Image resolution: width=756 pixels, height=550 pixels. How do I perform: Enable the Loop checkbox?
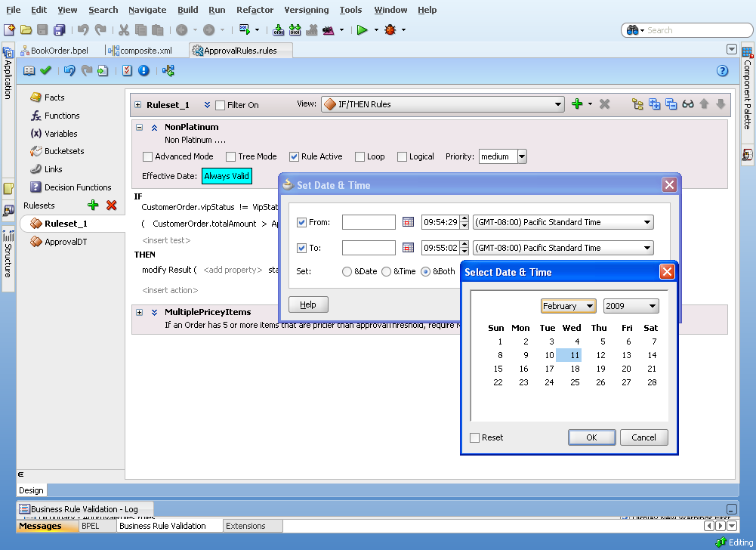pos(359,157)
